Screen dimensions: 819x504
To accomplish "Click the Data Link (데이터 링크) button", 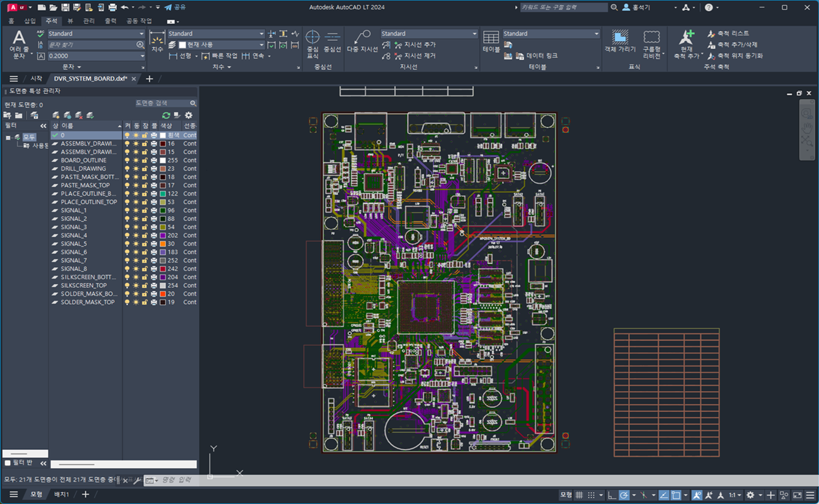I will click(x=541, y=56).
